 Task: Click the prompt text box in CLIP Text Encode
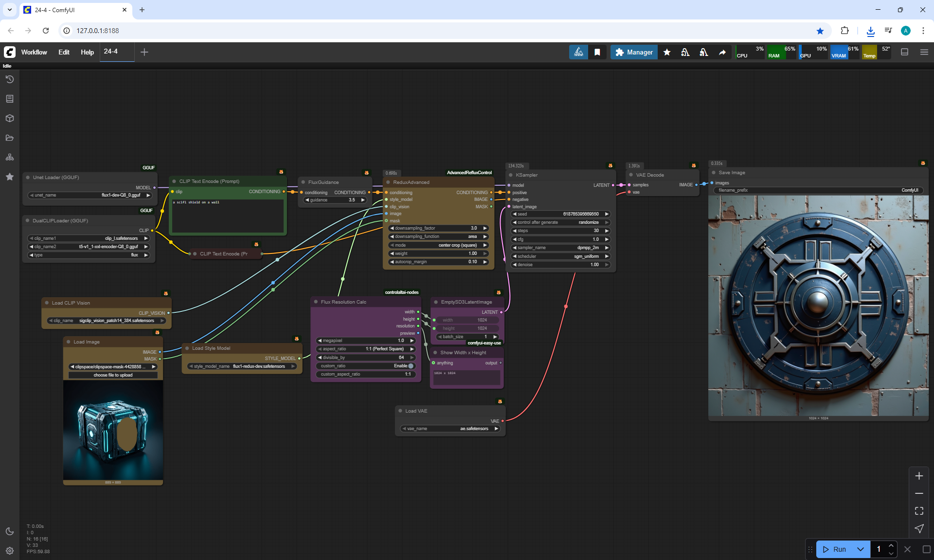tap(228, 215)
